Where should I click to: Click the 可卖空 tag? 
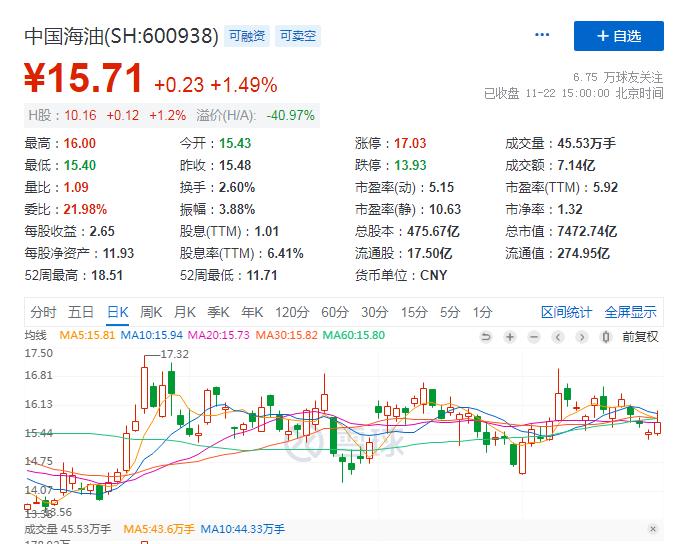(298, 36)
